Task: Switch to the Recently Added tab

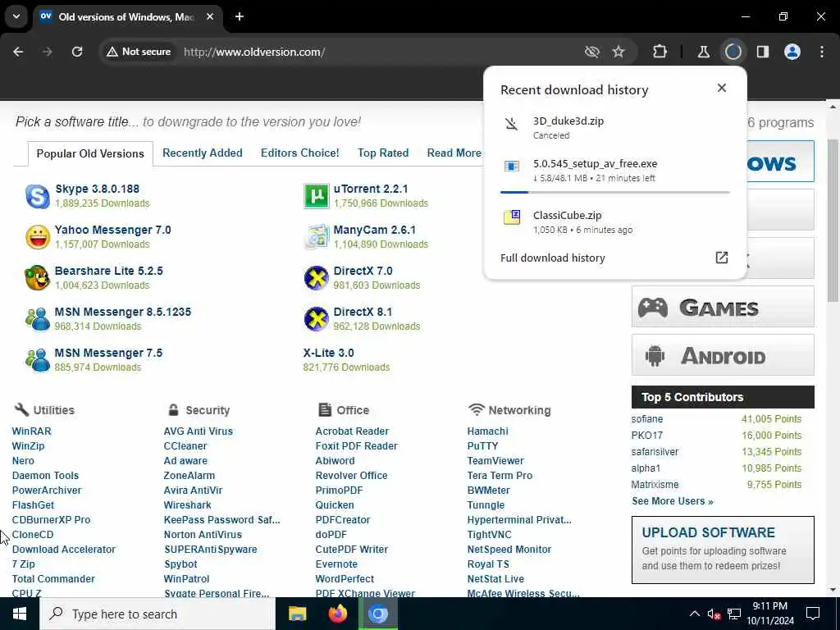Action: pos(203,153)
